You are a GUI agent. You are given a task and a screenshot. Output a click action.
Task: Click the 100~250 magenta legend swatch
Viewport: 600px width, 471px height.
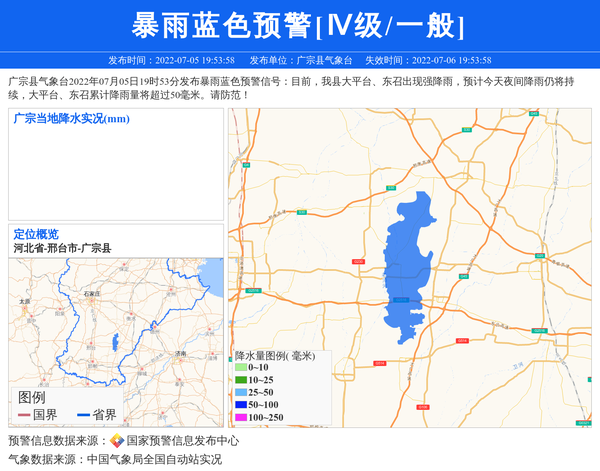coord(240,417)
